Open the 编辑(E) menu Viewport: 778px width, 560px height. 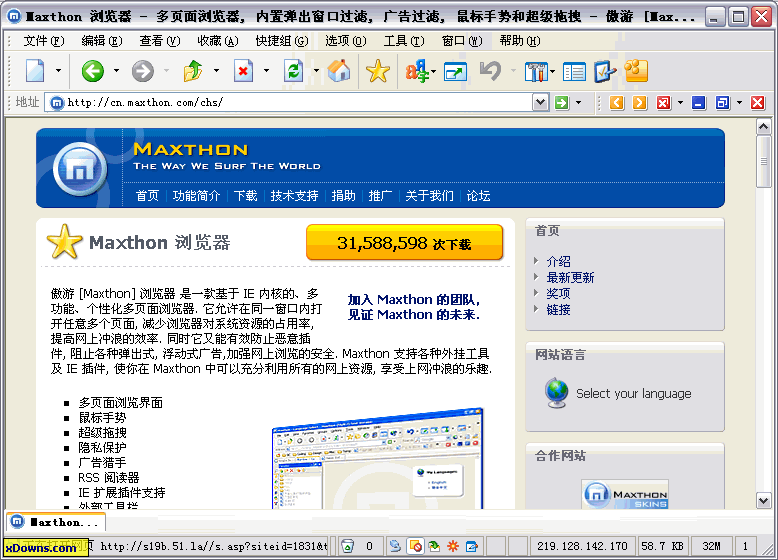(102, 41)
